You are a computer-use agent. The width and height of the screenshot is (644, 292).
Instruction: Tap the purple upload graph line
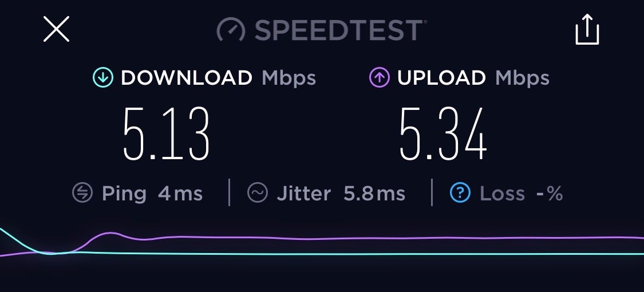coord(370,238)
